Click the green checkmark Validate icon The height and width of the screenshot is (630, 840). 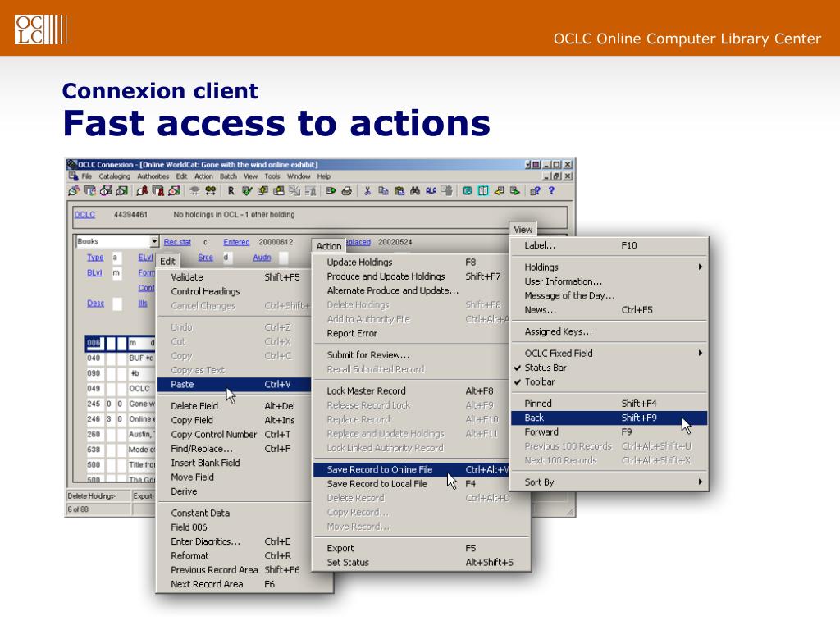pyautogui.click(x=246, y=190)
